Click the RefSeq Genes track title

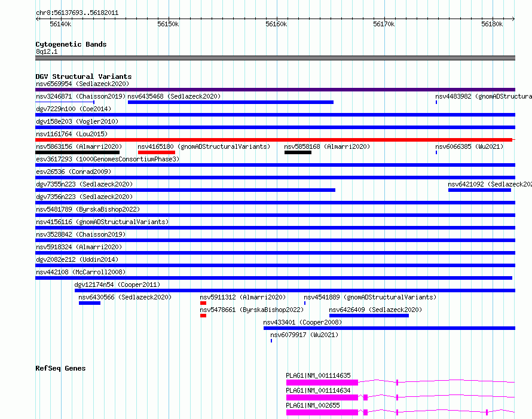click(x=60, y=368)
